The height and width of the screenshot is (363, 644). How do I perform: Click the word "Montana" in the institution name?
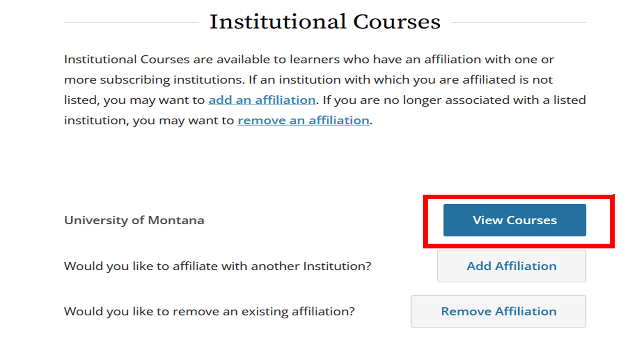point(176,220)
